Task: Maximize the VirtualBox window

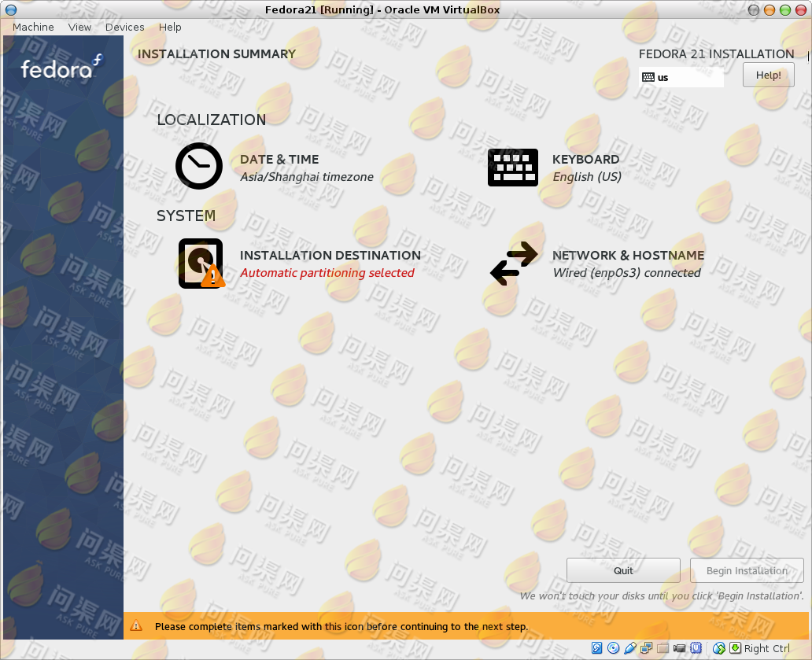Action: [785, 10]
